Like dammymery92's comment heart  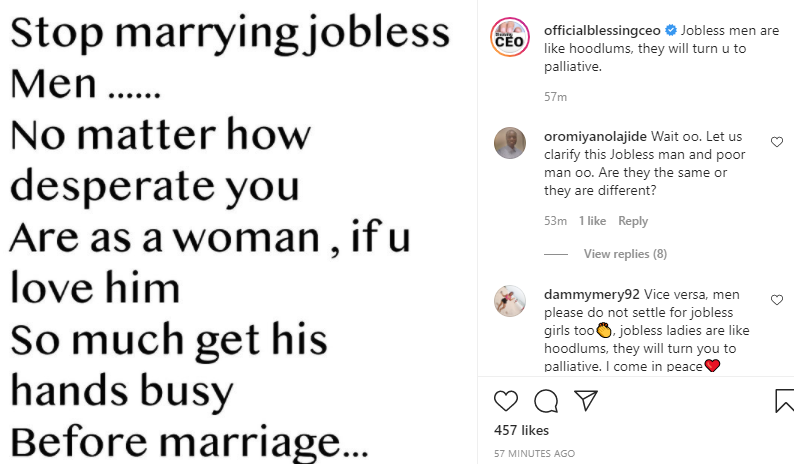[x=777, y=299]
